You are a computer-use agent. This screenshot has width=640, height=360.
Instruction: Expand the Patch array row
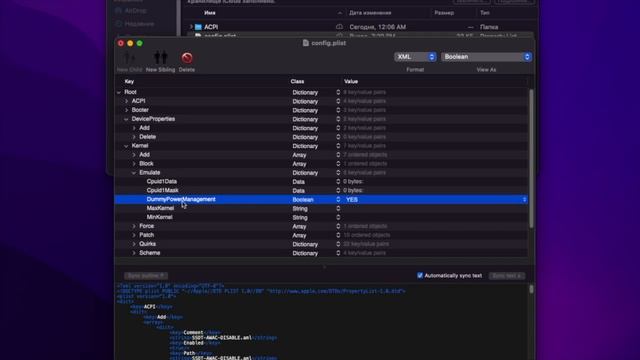tap(134, 235)
